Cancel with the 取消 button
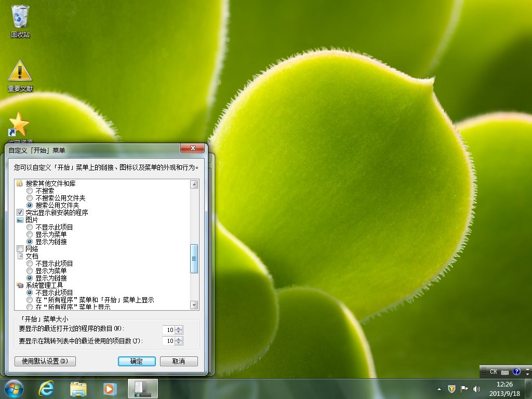532x399 pixels. (x=179, y=362)
